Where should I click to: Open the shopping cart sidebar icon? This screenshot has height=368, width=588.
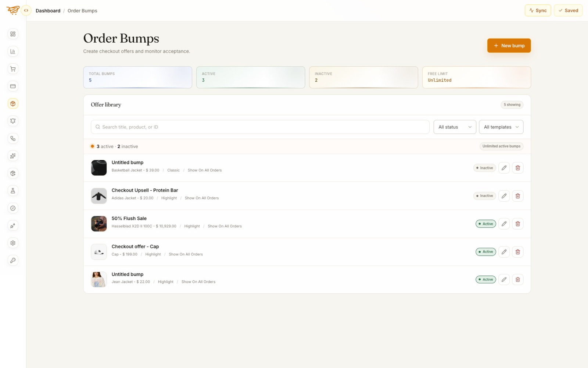point(13,69)
